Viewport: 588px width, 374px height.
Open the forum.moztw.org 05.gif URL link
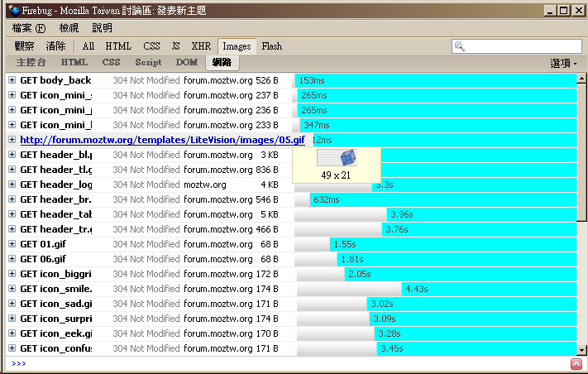(162, 140)
